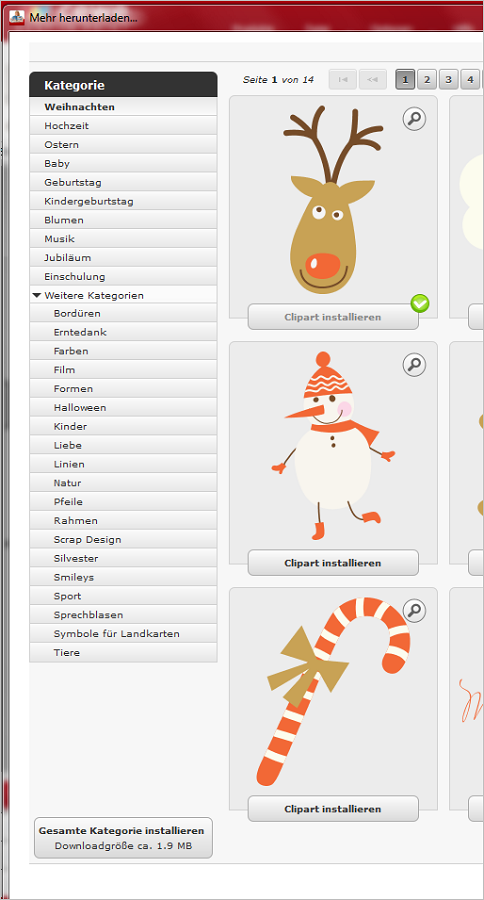Viewport: 484px width, 900px height.
Task: Click the app icon in title bar
Action: pos(17,17)
